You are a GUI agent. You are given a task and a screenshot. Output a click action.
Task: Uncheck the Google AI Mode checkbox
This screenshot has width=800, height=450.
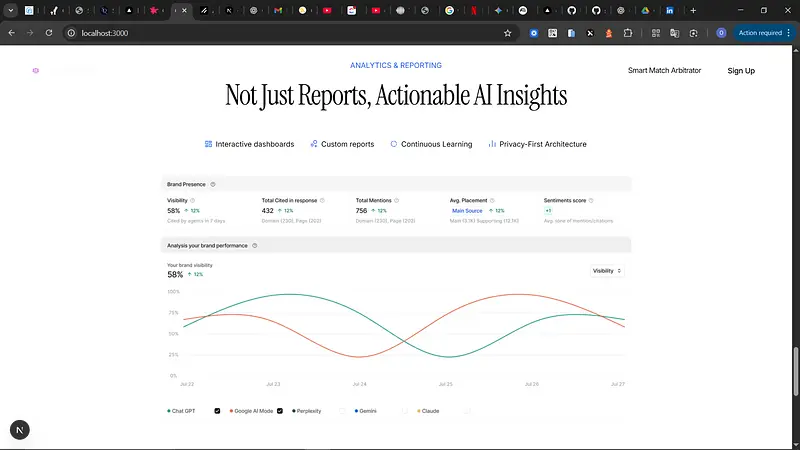[x=280, y=411]
